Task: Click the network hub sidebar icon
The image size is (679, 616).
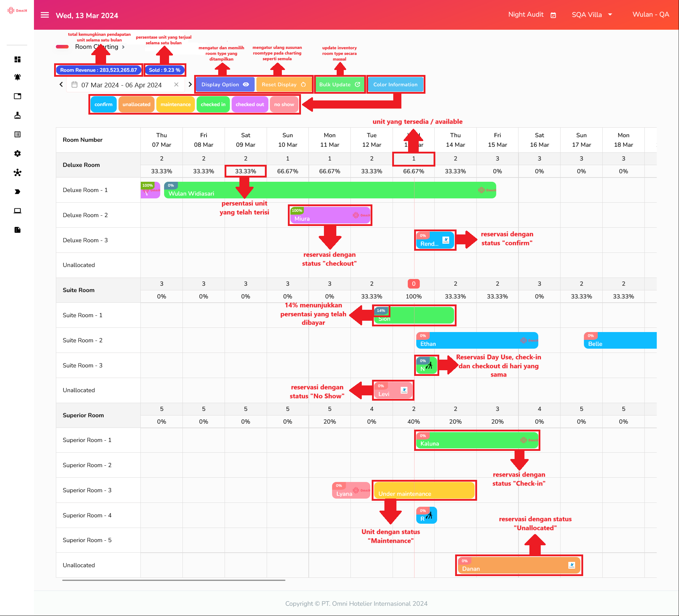Action: (17, 173)
